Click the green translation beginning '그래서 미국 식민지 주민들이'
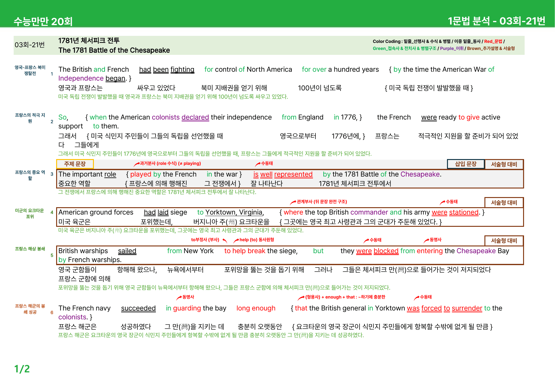This screenshot has width=555, height=392. (x=215, y=154)
